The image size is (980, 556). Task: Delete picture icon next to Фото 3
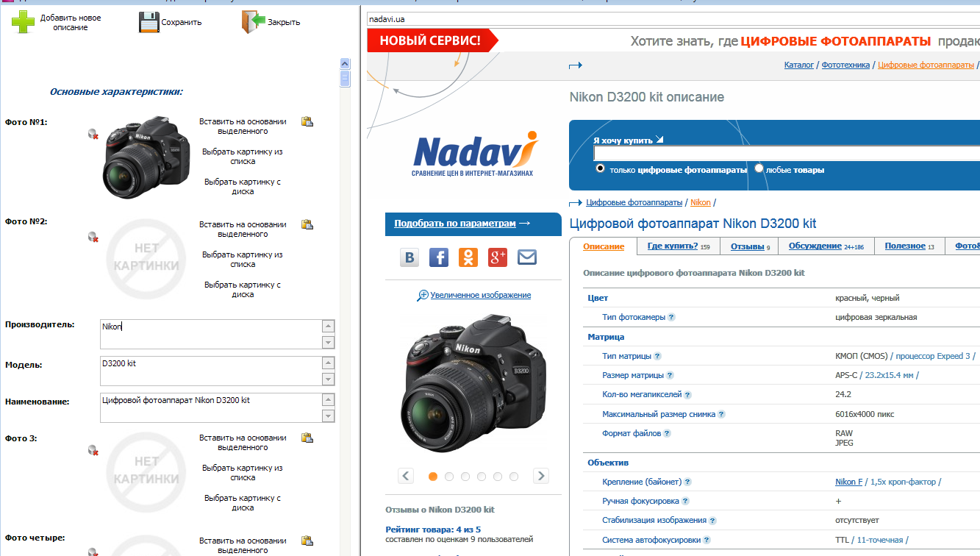point(93,450)
